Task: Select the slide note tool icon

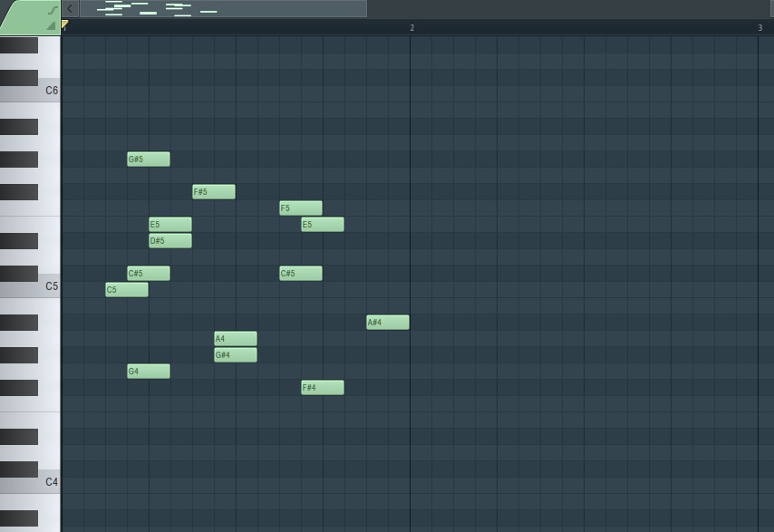Action: tap(53, 9)
